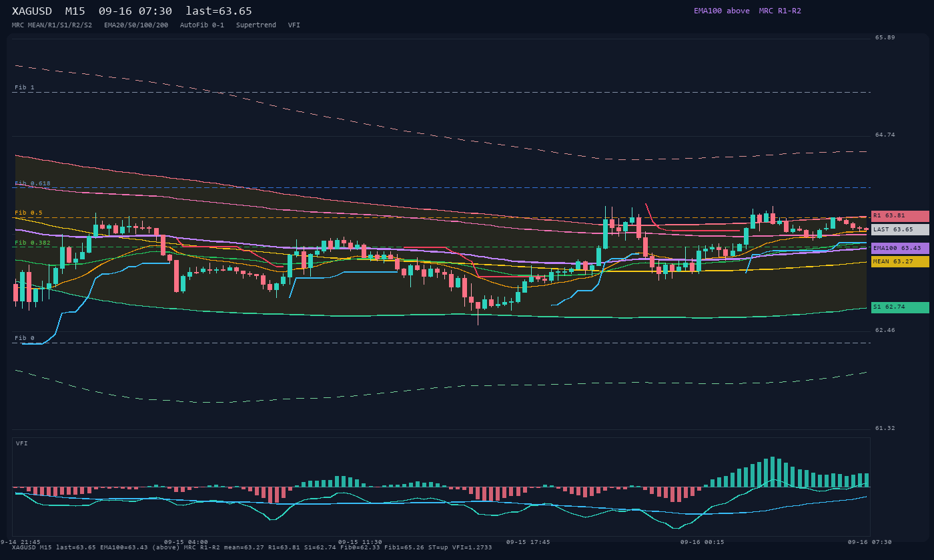Click the '09-15 17:45' time axis label

click(x=528, y=542)
